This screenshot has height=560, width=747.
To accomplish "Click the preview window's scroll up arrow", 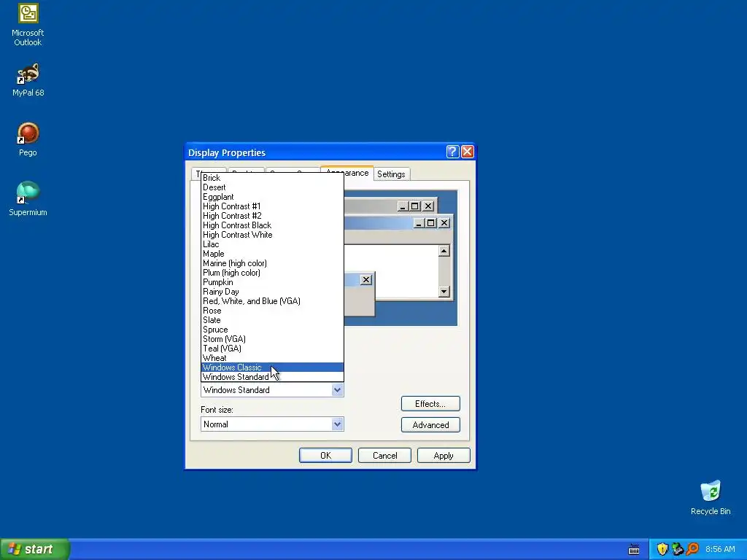I will (x=444, y=251).
